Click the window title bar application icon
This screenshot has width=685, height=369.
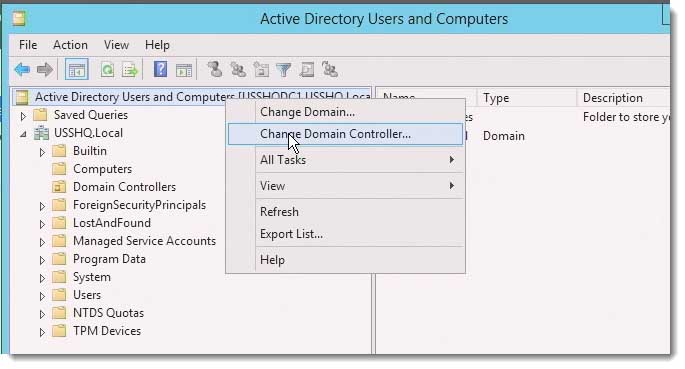pos(19,18)
